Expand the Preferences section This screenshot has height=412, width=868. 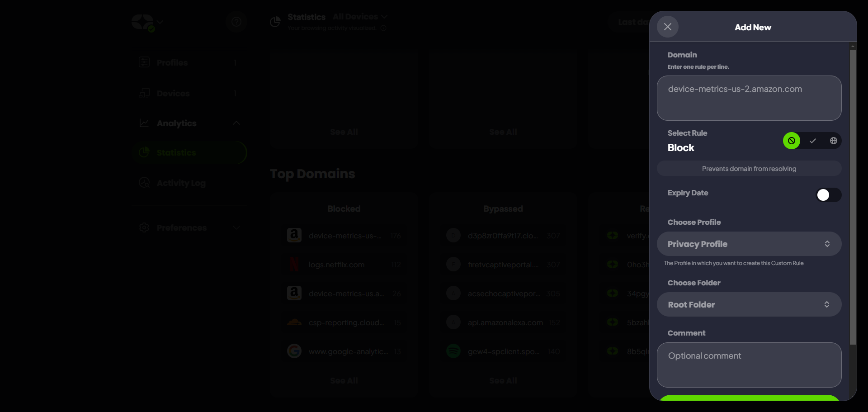[x=236, y=227]
